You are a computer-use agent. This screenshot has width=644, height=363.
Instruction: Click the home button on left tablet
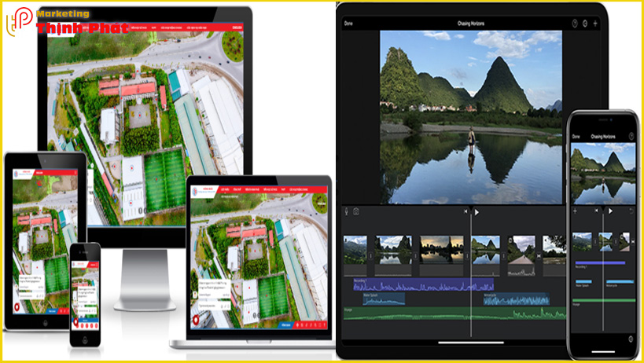(45, 323)
